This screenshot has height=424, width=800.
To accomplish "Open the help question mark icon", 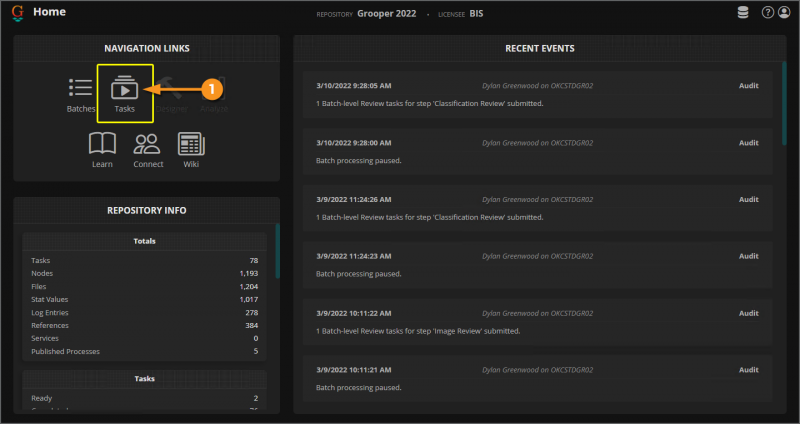I will [x=768, y=13].
